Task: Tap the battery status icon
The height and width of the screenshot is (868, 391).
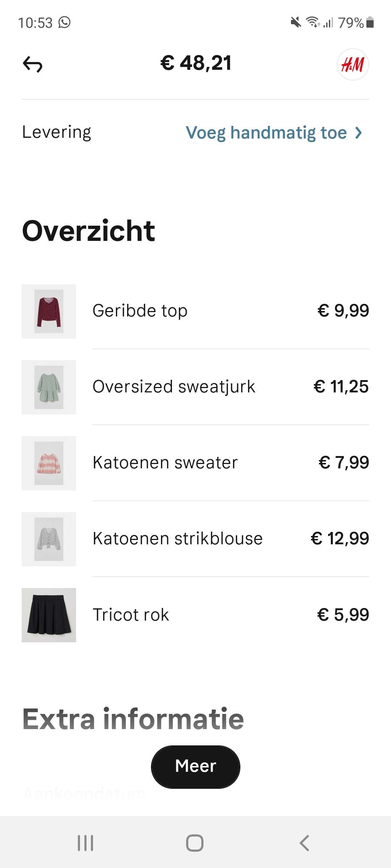Action: [370, 22]
